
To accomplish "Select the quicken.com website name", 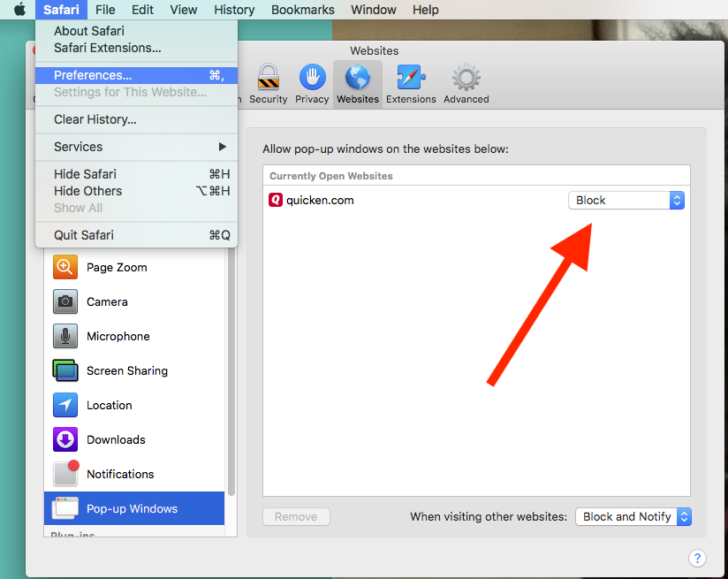I will click(320, 201).
